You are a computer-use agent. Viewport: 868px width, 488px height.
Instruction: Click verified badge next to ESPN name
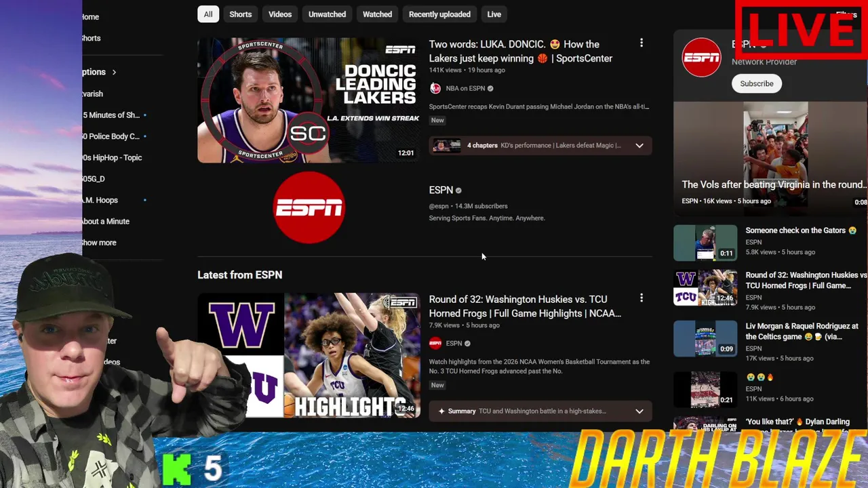click(x=458, y=191)
